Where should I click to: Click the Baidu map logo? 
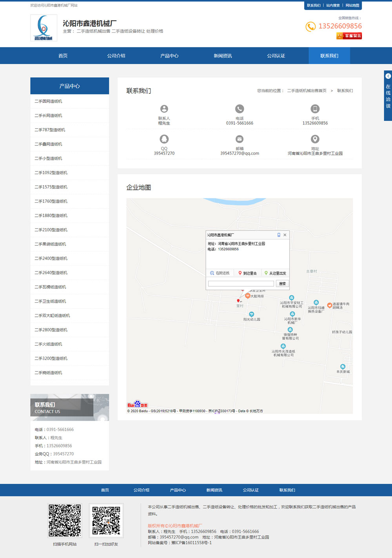point(137,404)
